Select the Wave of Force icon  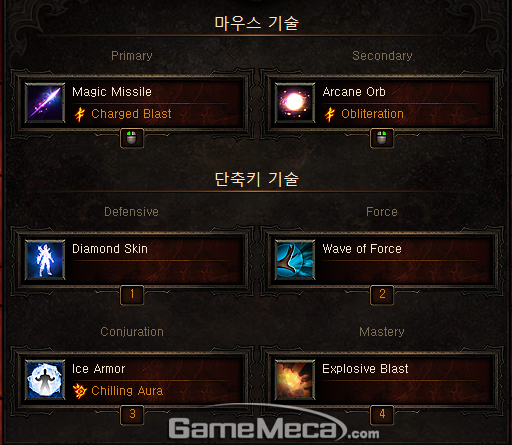295,260
